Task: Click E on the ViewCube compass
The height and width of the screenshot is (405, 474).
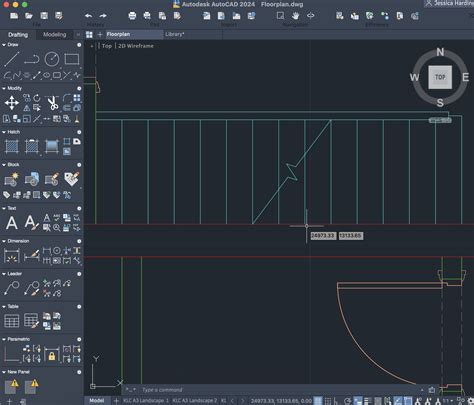Action: 465,77
